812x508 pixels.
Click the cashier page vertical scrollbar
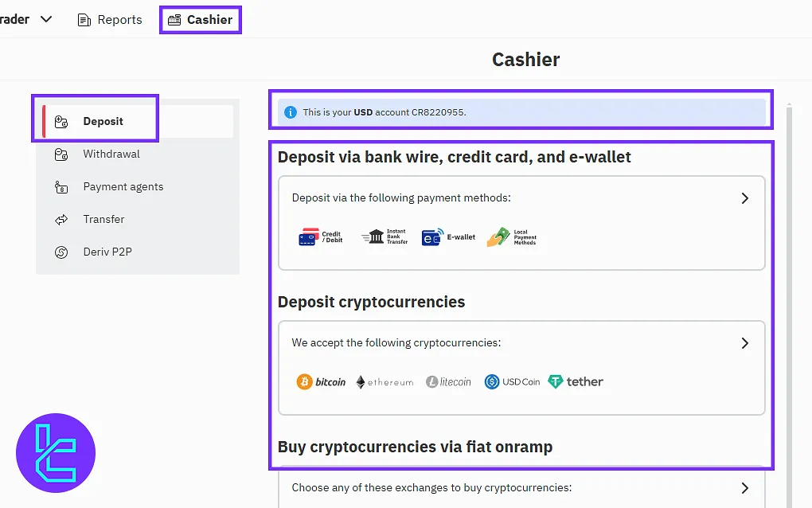click(x=789, y=306)
